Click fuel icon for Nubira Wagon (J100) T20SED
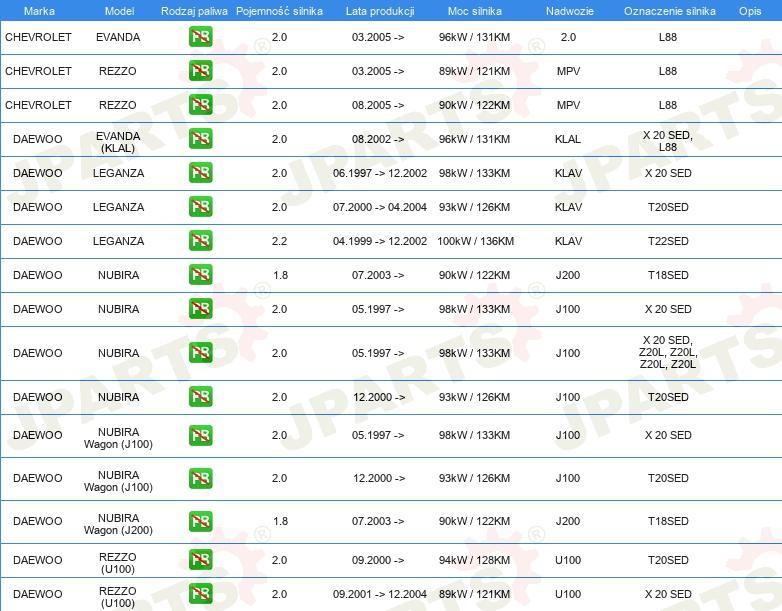Image resolution: width=782 pixels, height=611 pixels. point(200,478)
